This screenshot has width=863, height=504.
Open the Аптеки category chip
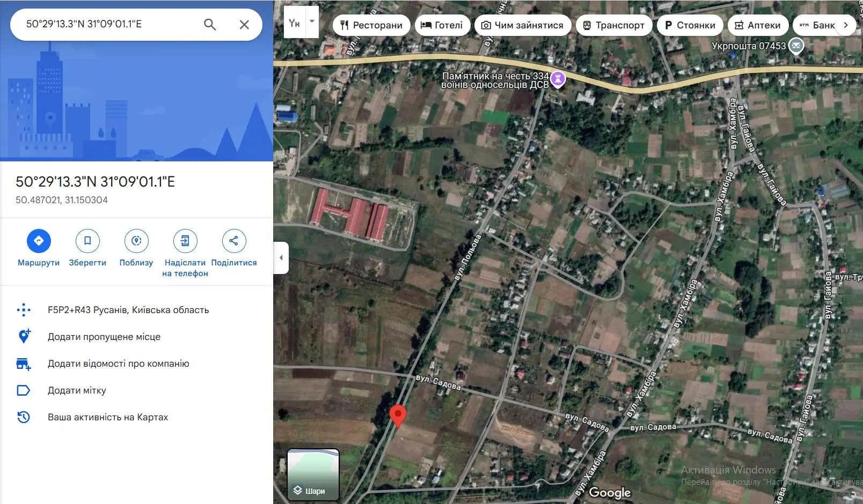(758, 25)
